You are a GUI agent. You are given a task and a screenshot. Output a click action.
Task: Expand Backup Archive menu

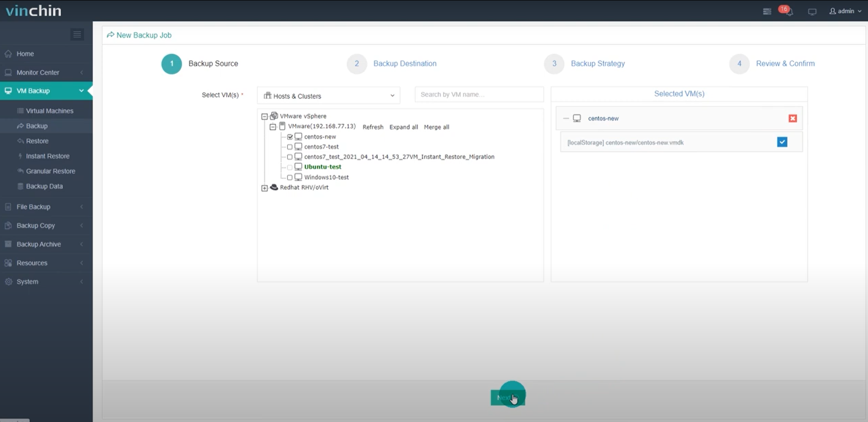[x=46, y=244]
